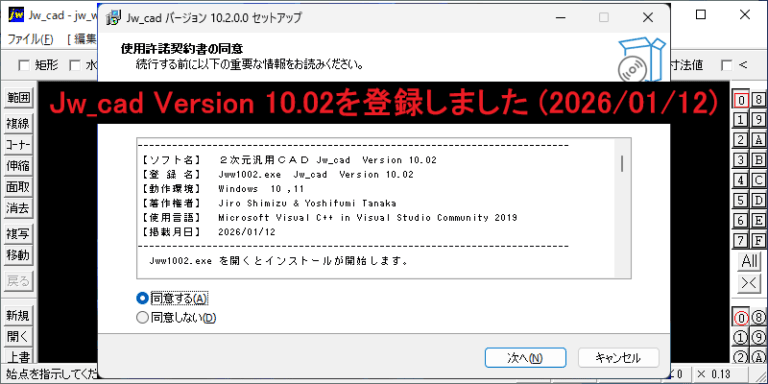Minimize the setup dialog window
This screenshot has height=384, width=768.
click(x=560, y=18)
